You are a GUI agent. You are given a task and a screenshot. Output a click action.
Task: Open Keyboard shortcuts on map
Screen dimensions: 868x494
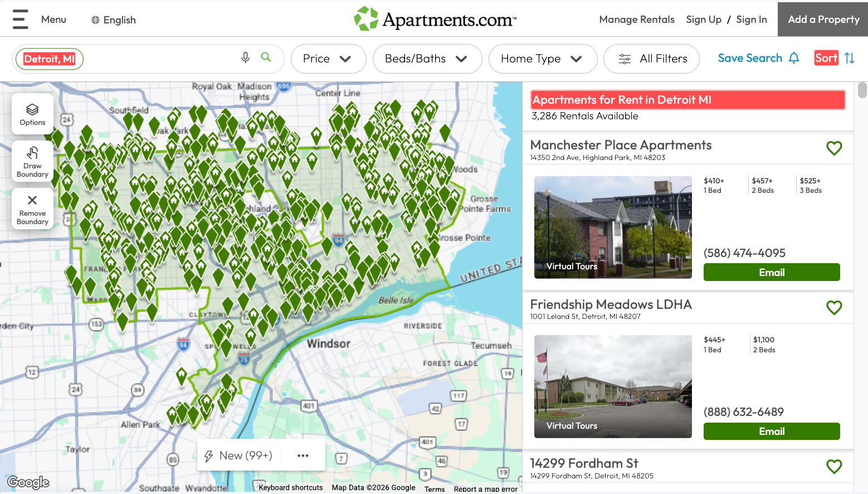click(291, 487)
